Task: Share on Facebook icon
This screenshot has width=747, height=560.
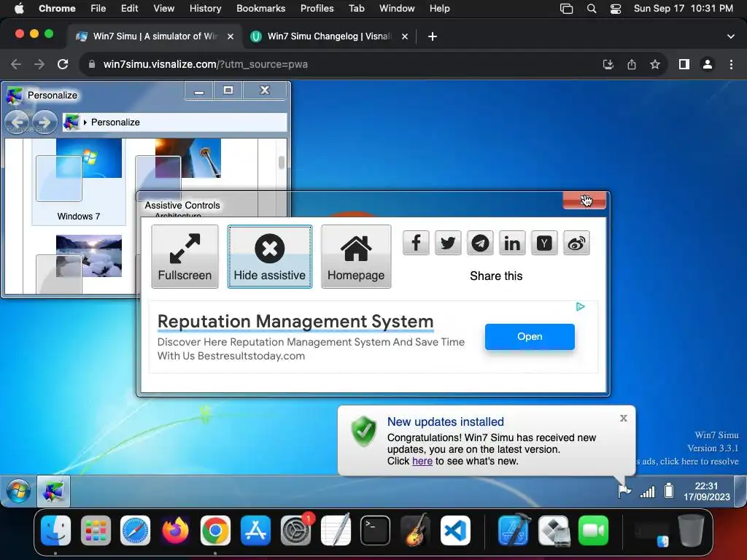Action: point(416,243)
